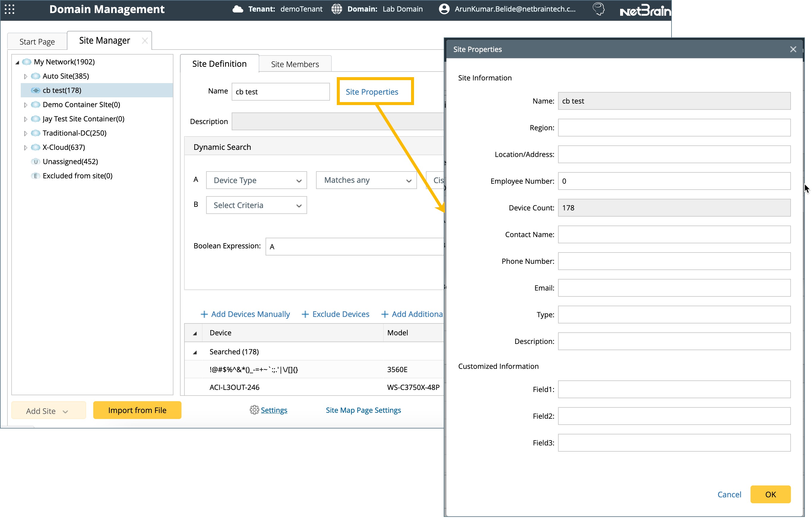Viewport: 812px width, 527px height.
Task: Expand the X-Cloud tree node
Action: pos(26,147)
